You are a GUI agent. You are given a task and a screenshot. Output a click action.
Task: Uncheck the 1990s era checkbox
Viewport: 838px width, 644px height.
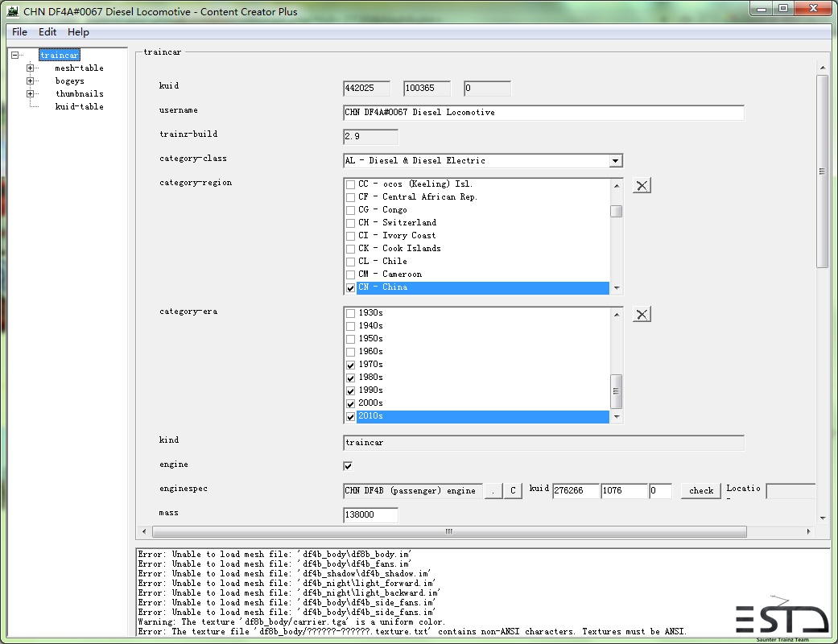pyautogui.click(x=351, y=390)
